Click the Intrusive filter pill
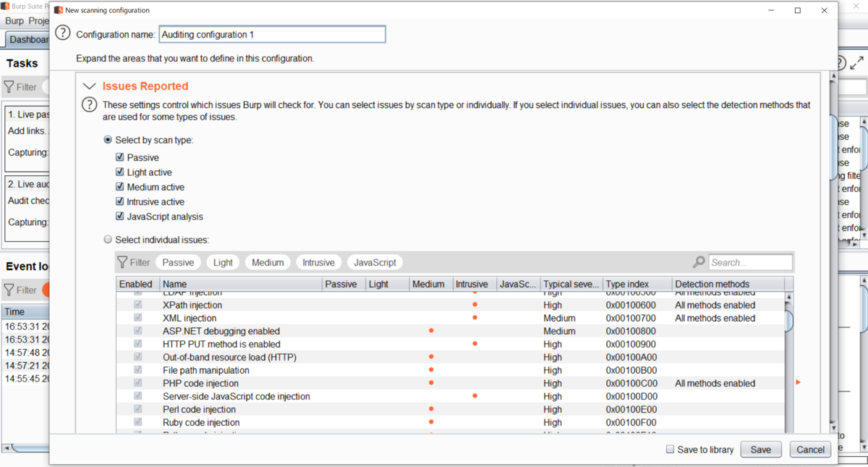 coord(318,262)
